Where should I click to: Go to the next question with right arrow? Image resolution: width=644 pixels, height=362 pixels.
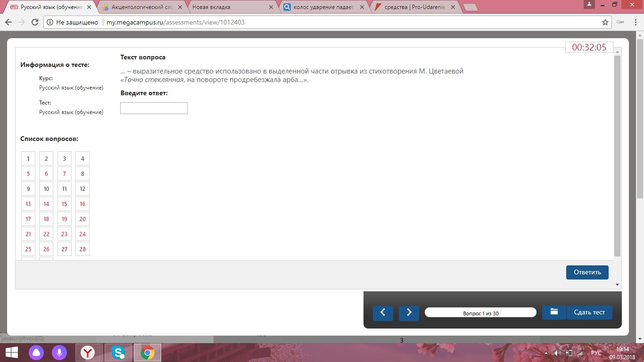point(409,313)
